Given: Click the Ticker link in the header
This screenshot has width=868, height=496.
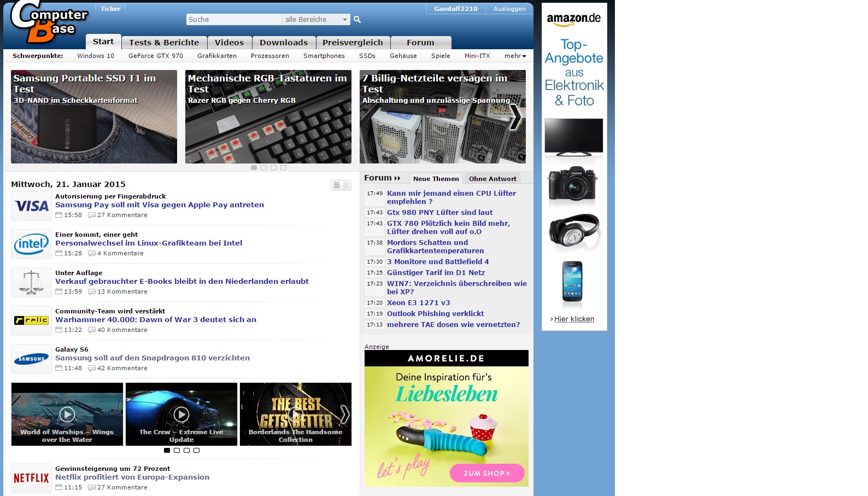Looking at the screenshot, I should (x=110, y=9).
